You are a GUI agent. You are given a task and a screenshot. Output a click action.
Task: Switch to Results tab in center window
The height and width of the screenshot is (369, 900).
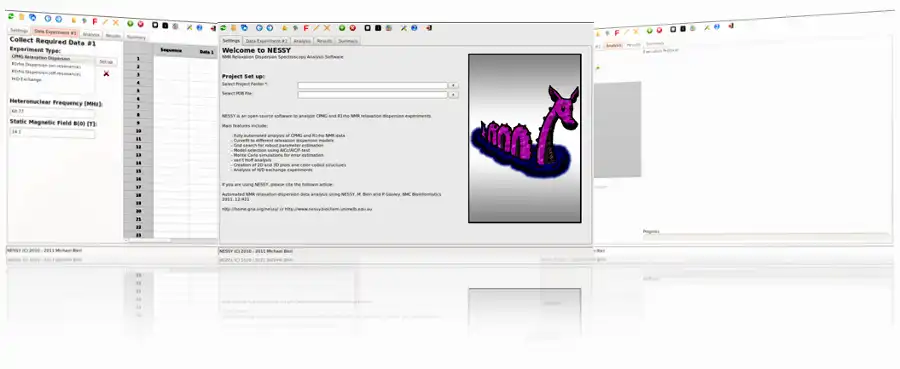[x=324, y=41]
